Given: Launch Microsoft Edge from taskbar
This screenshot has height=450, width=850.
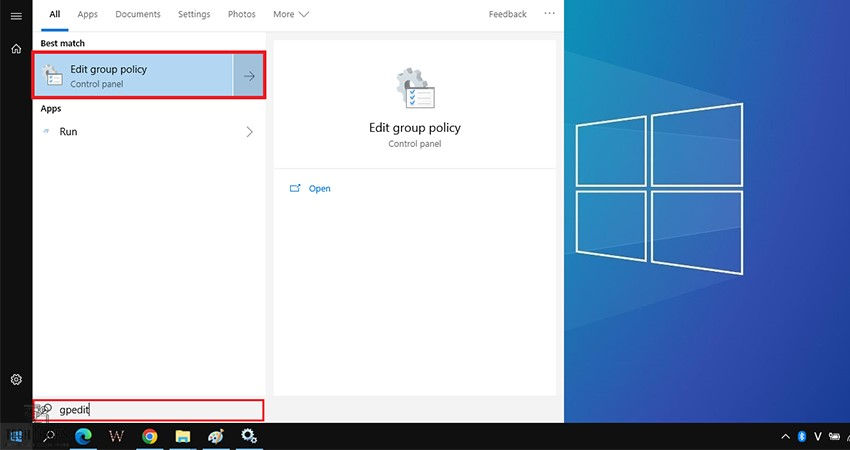Looking at the screenshot, I should tap(83, 436).
